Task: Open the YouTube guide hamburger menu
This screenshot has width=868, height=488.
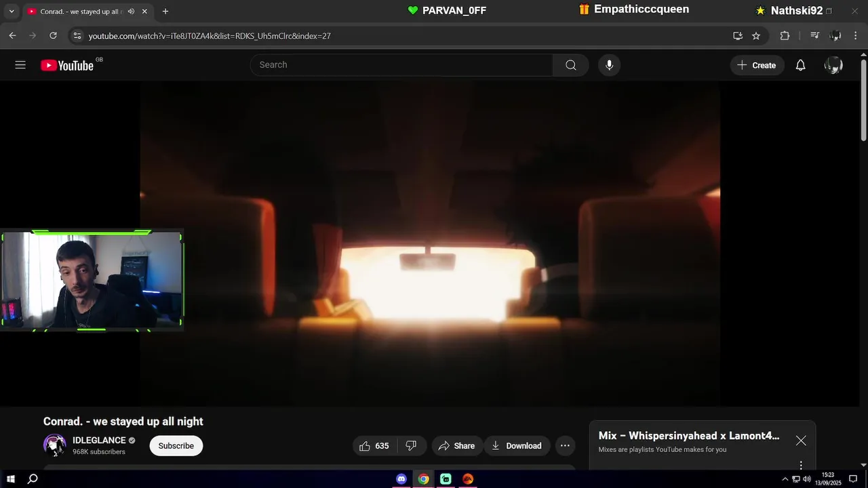Action: (x=20, y=65)
